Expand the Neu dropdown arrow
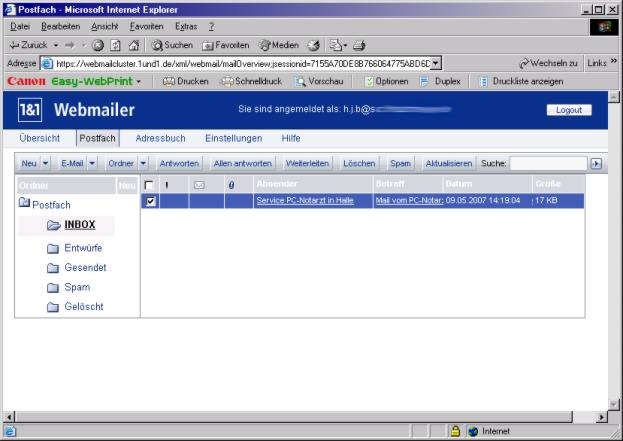Viewport: 623px width, 441px height. 45,163
